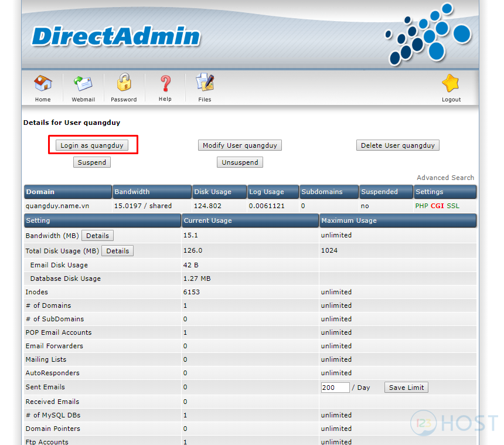
Task: Focus the Sent Emails daily limit field
Action: 335,388
